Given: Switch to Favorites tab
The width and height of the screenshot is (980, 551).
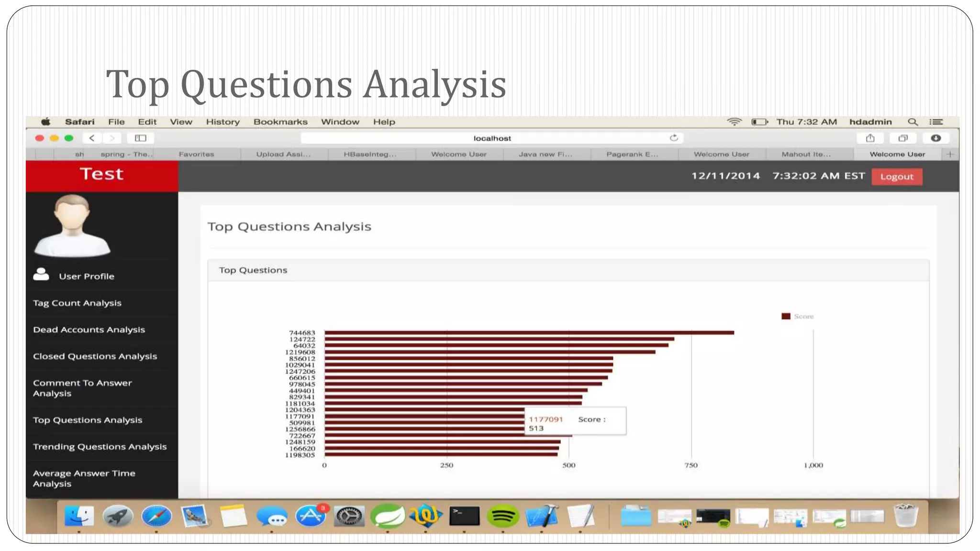Looking at the screenshot, I should (x=196, y=154).
